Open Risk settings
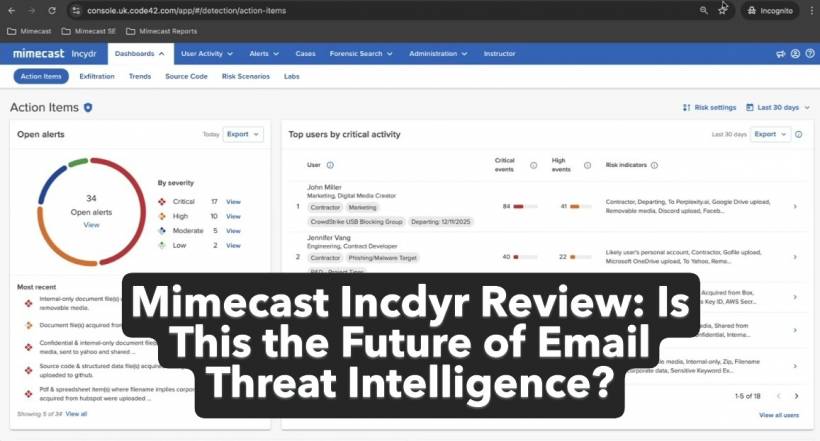This screenshot has width=820, height=441. coord(709,107)
